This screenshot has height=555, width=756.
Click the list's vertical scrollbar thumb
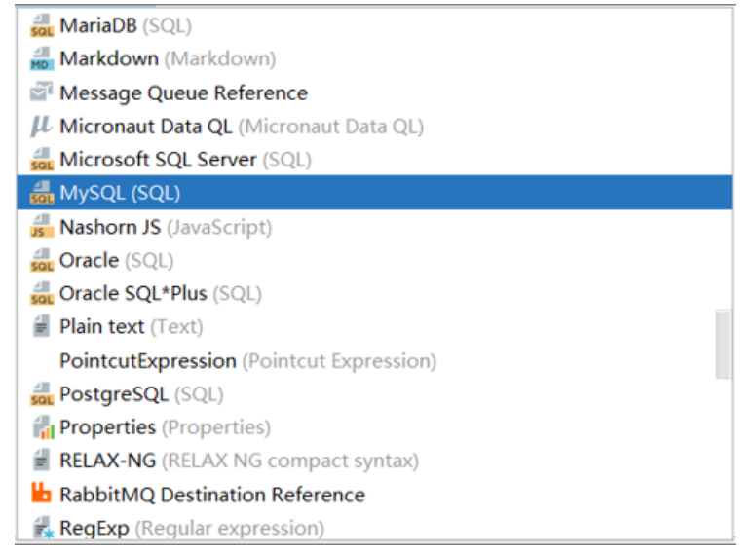coord(723,344)
